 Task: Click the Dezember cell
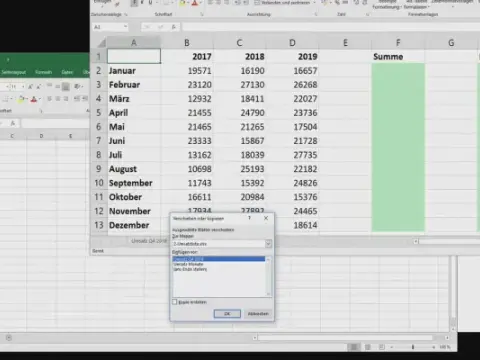(134, 225)
